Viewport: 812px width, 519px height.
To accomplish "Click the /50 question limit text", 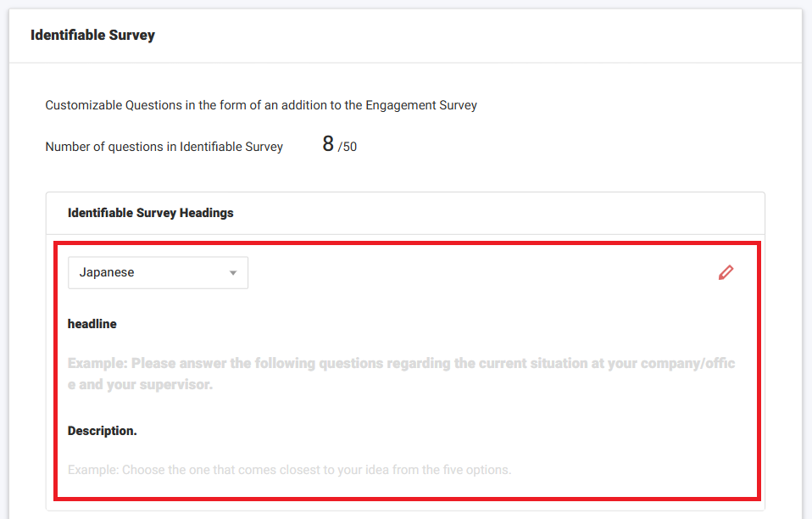I will click(x=348, y=148).
